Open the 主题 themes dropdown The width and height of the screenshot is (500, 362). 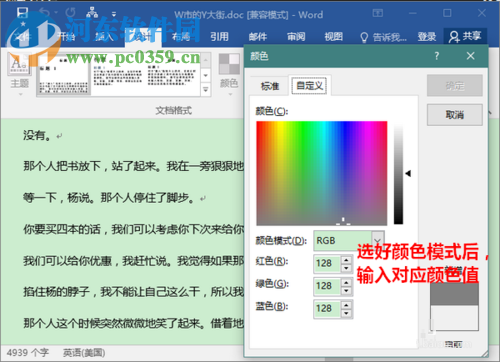[19, 75]
